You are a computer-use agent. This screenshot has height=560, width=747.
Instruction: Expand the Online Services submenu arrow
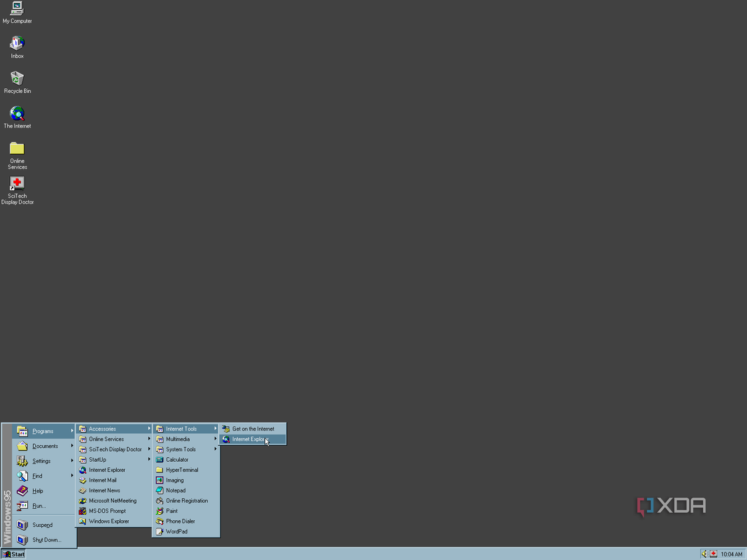[x=149, y=439]
